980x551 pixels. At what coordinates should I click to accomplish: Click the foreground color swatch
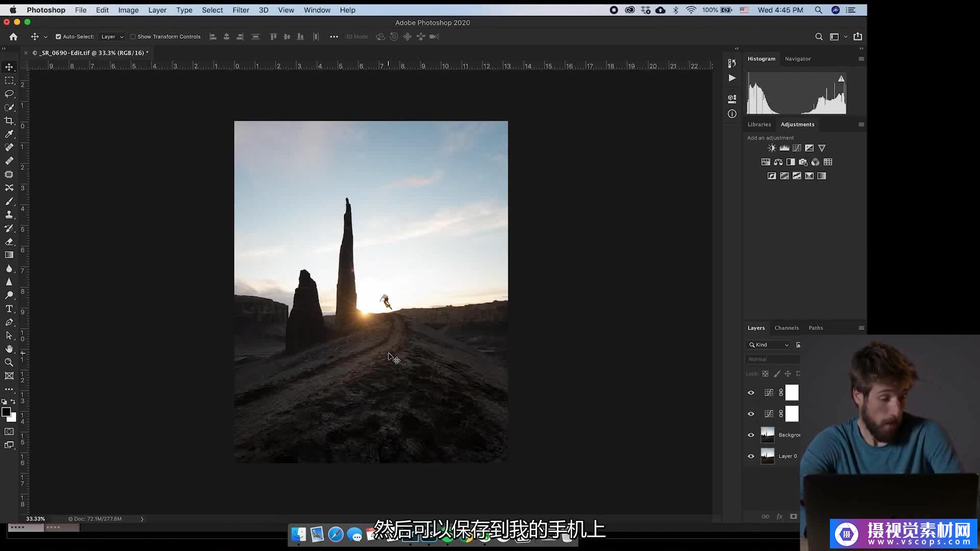tap(6, 412)
